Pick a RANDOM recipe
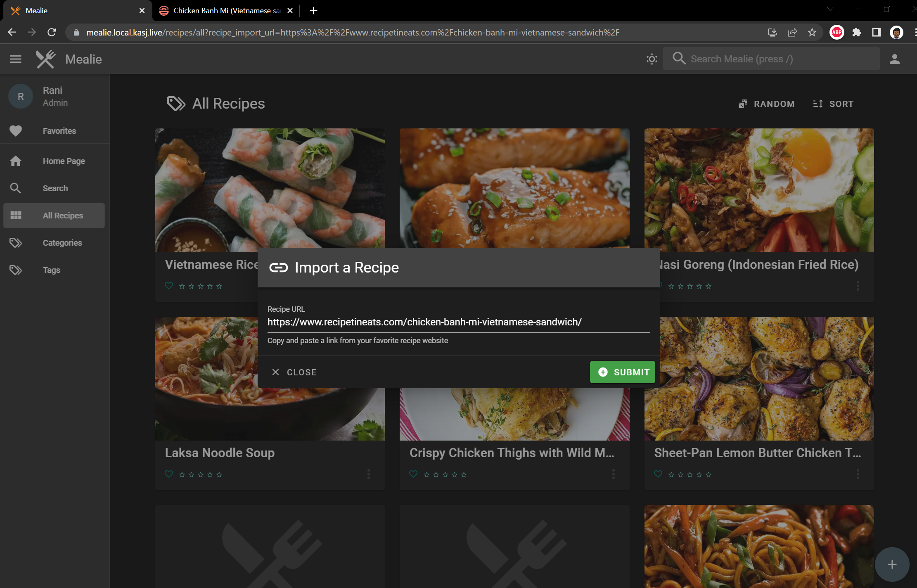Image resolution: width=917 pixels, height=588 pixels. click(767, 104)
